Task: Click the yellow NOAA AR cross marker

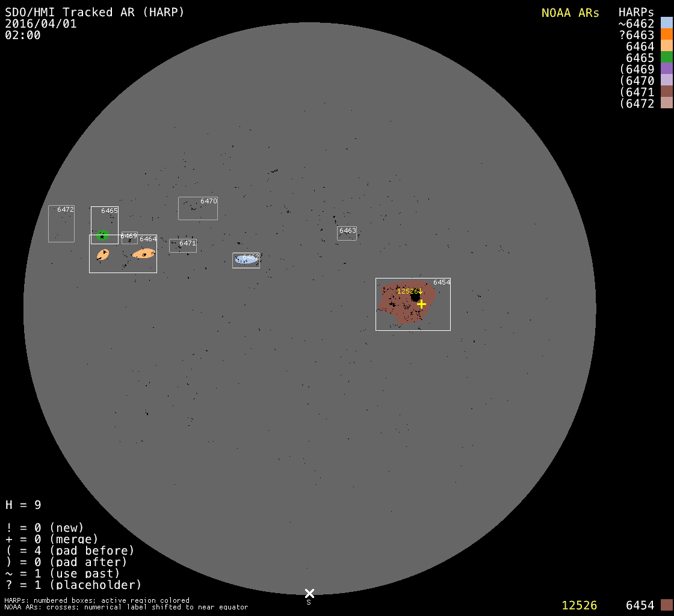Action: 421,304
